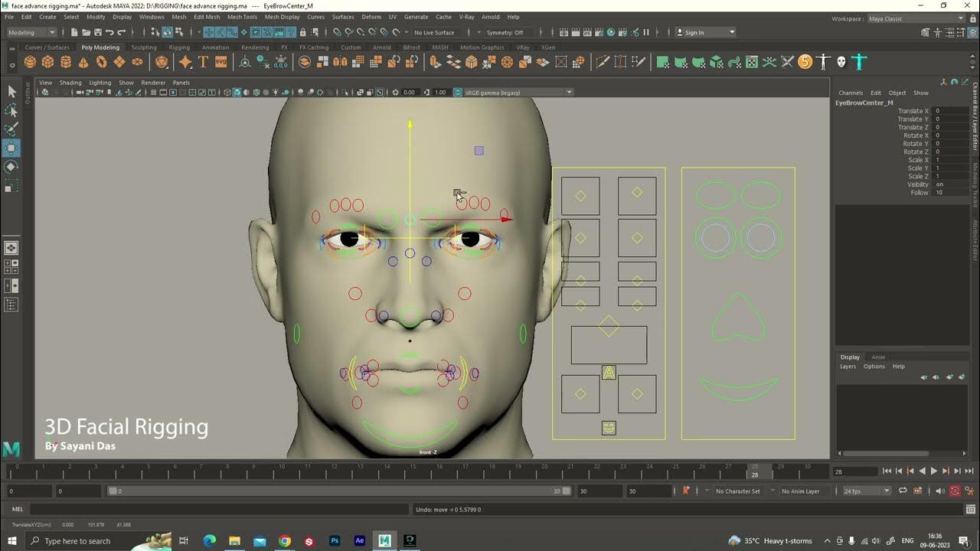Click Play forwards in playback controls
Viewport: 980px width, 551px height.
933,471
